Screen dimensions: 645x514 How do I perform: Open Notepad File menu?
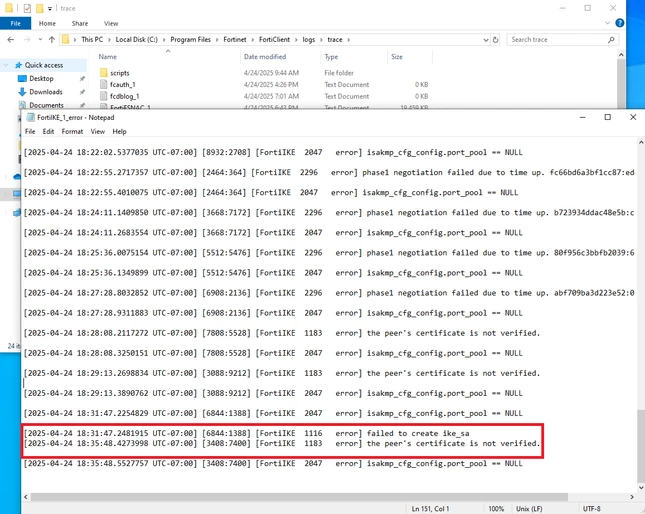30,132
